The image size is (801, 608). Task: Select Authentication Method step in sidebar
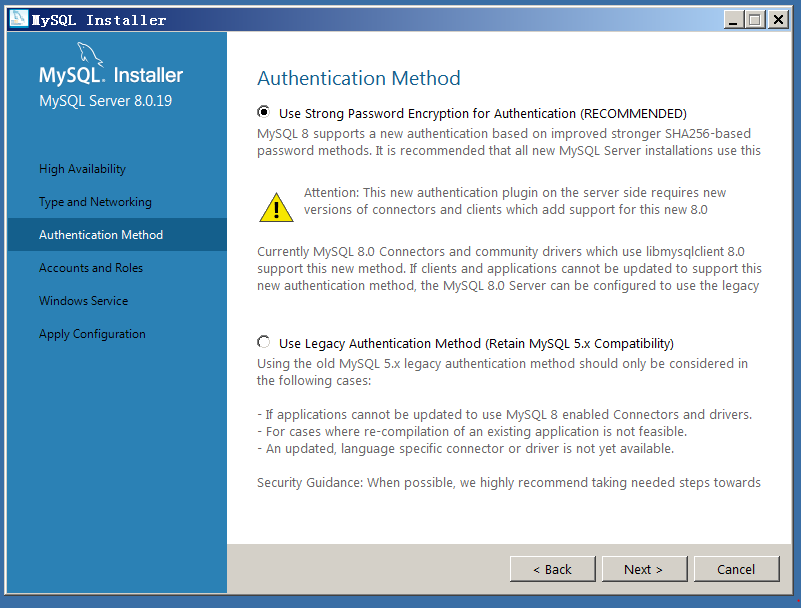pyautogui.click(x=117, y=235)
